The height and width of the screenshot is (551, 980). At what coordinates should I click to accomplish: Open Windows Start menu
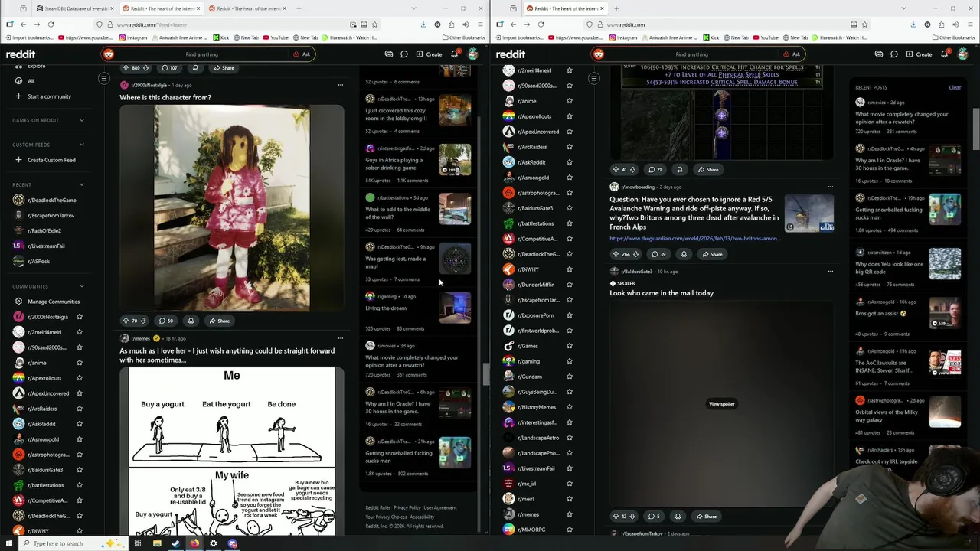coord(9,543)
